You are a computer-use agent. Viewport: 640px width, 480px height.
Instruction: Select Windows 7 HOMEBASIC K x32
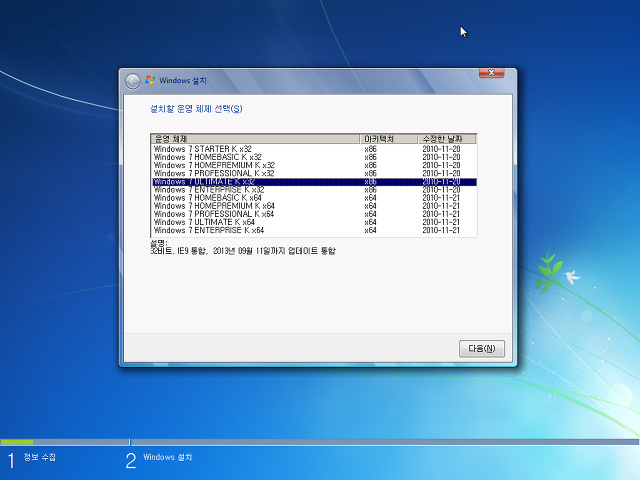click(314, 157)
